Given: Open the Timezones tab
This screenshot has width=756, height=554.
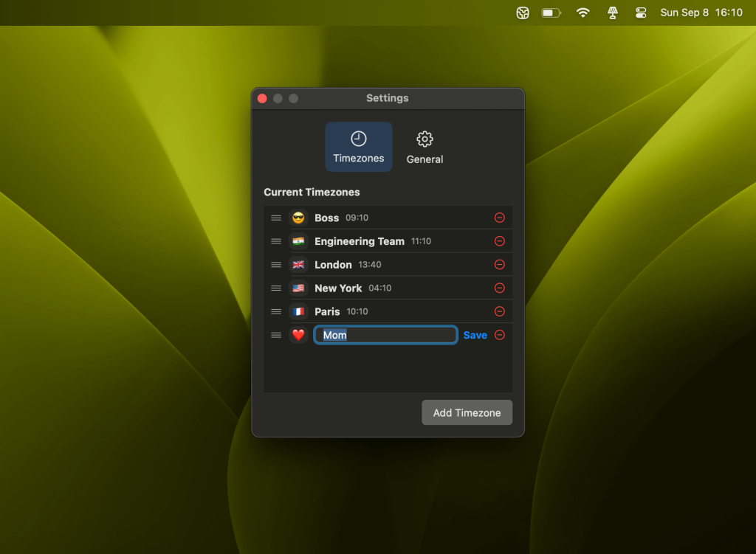Looking at the screenshot, I should (x=359, y=148).
